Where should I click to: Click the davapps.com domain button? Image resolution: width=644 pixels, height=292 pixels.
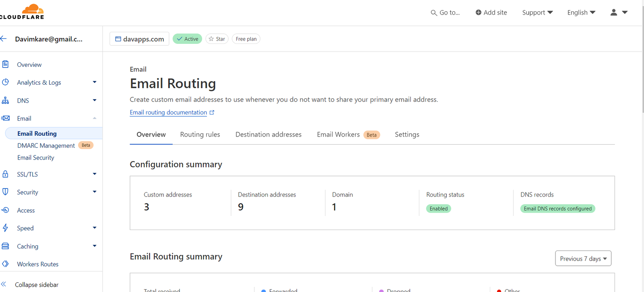pyautogui.click(x=139, y=39)
